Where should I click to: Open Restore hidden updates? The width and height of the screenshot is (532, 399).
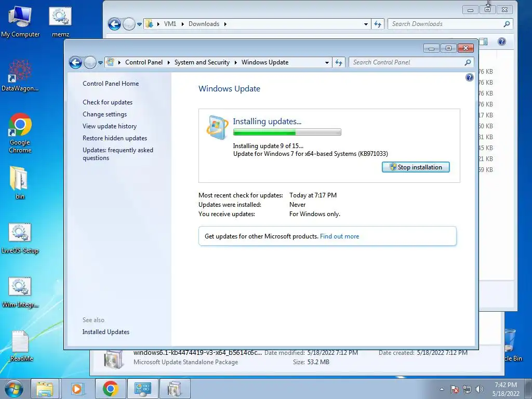(115, 138)
